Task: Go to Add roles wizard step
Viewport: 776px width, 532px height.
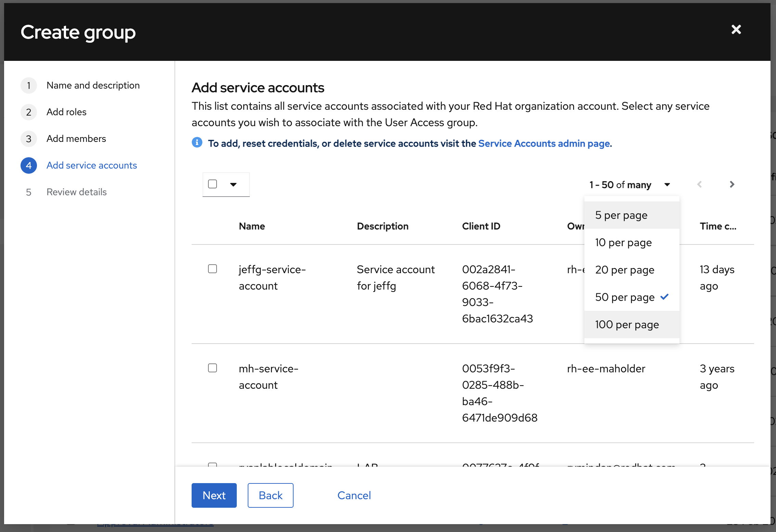Action: pyautogui.click(x=66, y=112)
